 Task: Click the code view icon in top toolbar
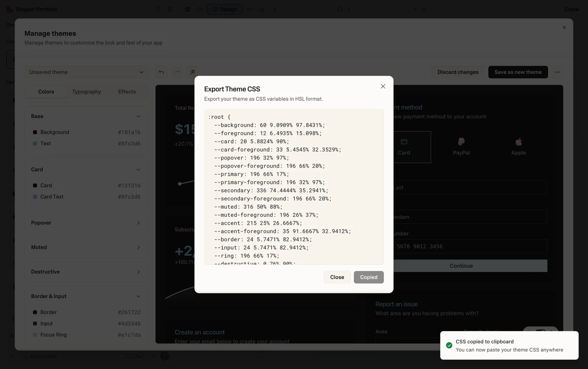pos(250,9)
